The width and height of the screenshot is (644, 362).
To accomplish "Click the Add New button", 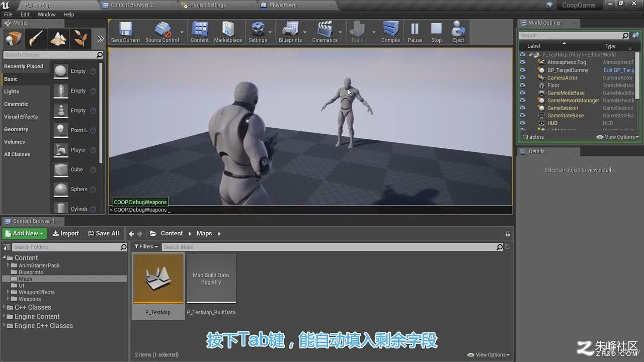I will pos(24,233).
